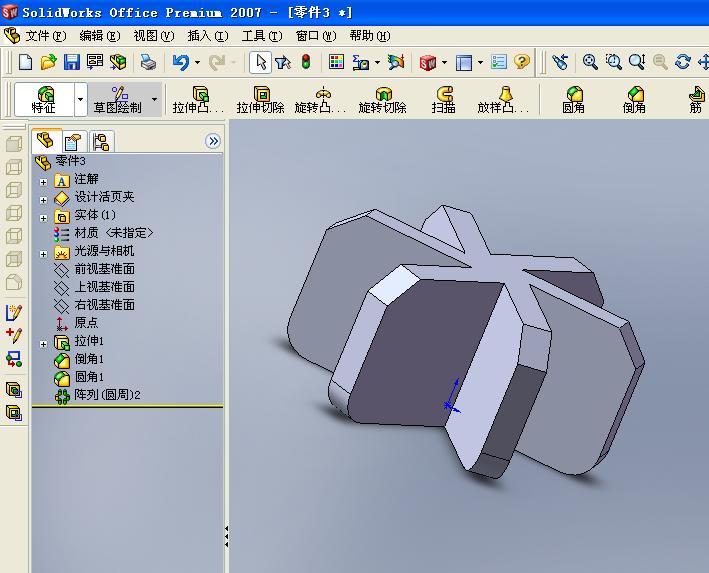The height and width of the screenshot is (573, 709).
Task: Click the Zoom to Area magnifier
Action: click(x=614, y=62)
